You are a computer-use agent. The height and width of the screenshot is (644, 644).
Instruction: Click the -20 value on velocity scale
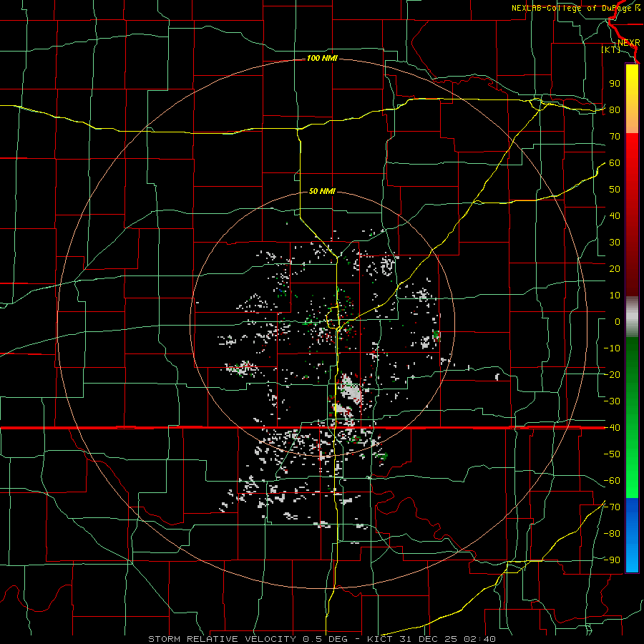612,374
